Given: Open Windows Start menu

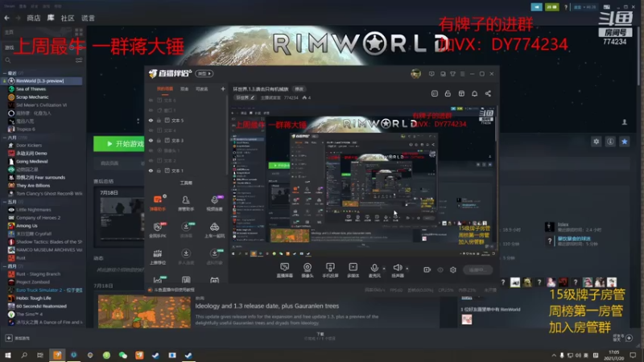Looking at the screenshot, I should [8, 355].
